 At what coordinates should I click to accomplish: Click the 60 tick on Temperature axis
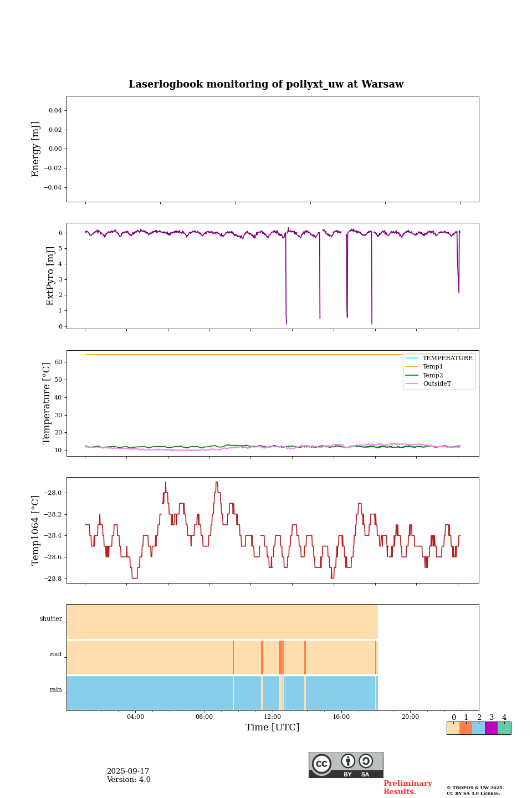pyautogui.click(x=58, y=362)
